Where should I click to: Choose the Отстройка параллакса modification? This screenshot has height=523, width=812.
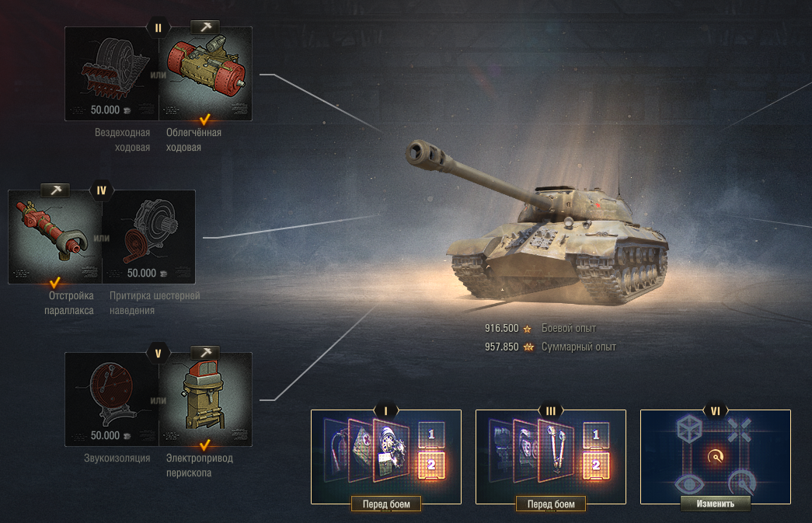pyautogui.click(x=55, y=237)
